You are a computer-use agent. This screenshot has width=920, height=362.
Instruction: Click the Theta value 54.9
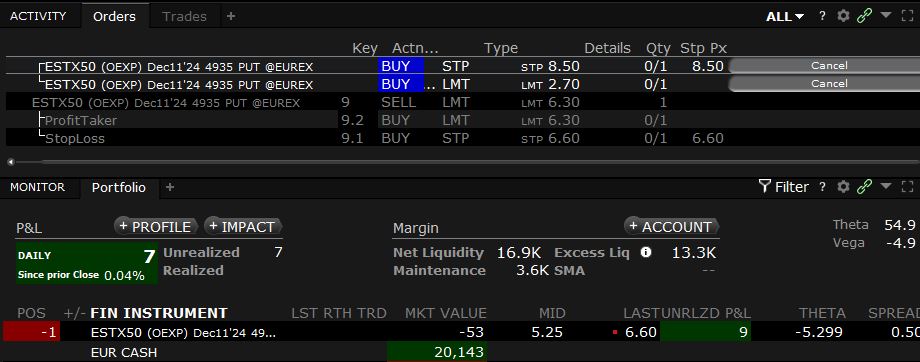(x=900, y=225)
